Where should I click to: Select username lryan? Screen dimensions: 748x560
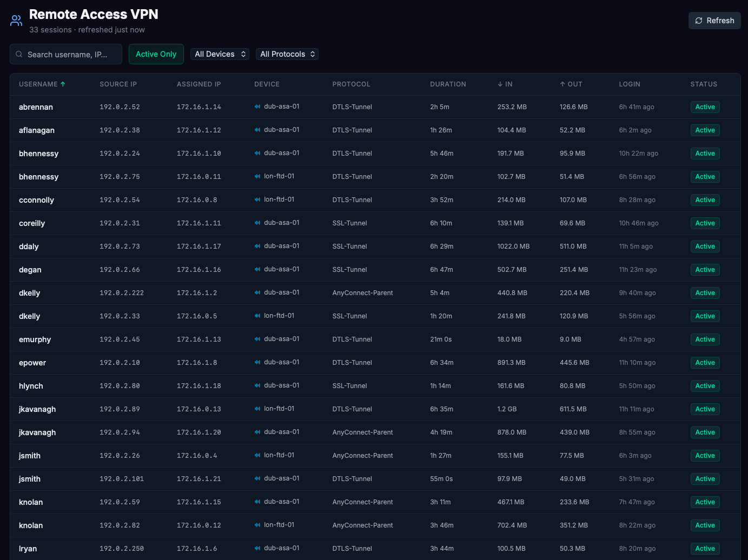click(x=28, y=549)
